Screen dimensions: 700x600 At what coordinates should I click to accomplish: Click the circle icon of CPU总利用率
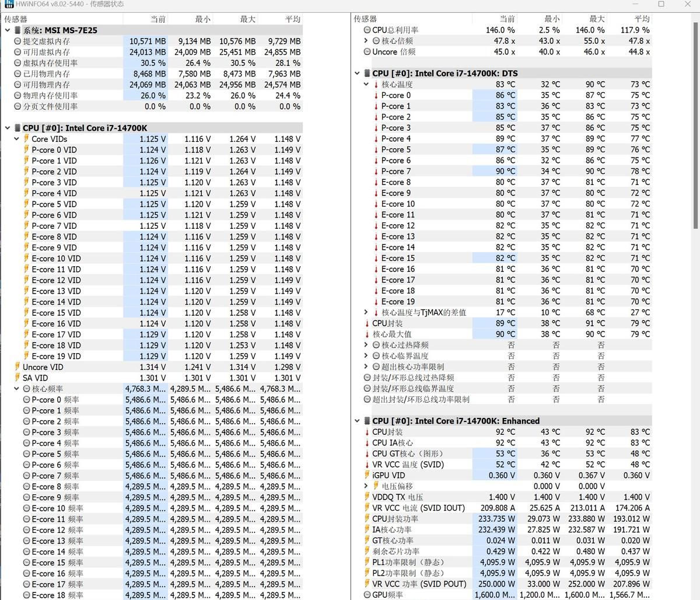point(367,30)
